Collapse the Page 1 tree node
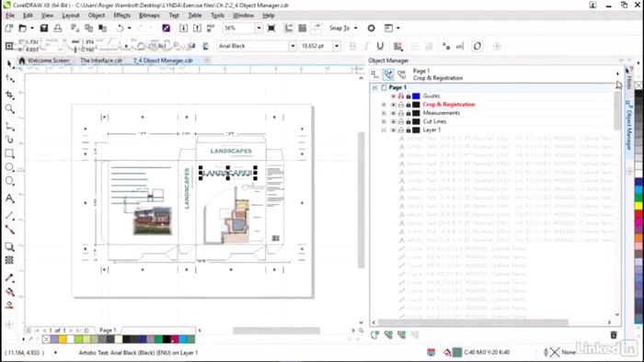The image size is (644, 362). [x=374, y=87]
